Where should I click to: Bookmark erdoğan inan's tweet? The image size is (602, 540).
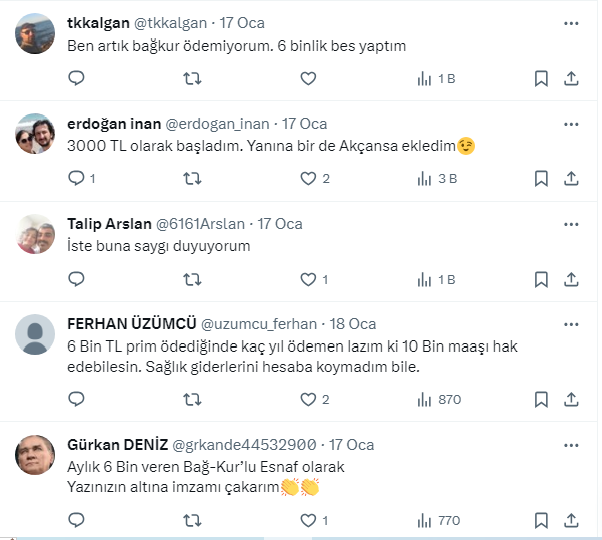click(x=541, y=178)
